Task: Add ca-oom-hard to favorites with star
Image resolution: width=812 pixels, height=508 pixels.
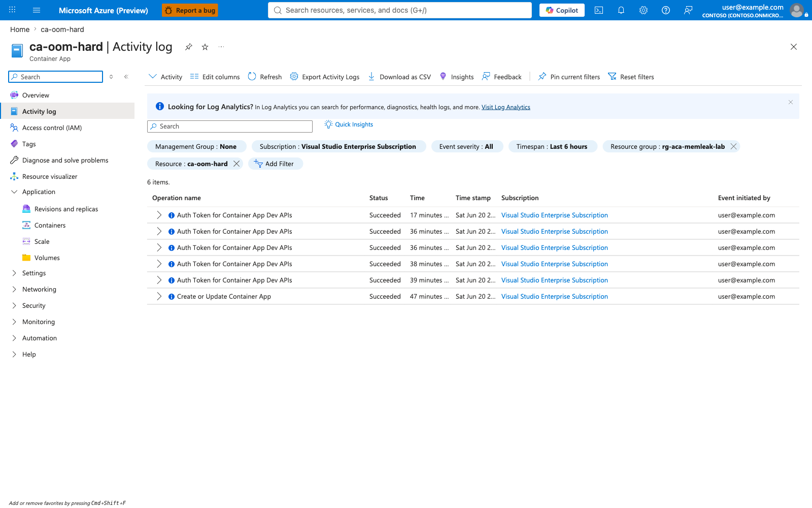Action: [205, 47]
